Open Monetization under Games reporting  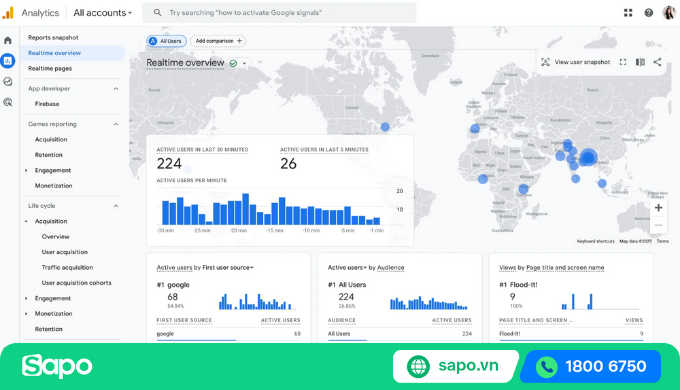click(53, 186)
